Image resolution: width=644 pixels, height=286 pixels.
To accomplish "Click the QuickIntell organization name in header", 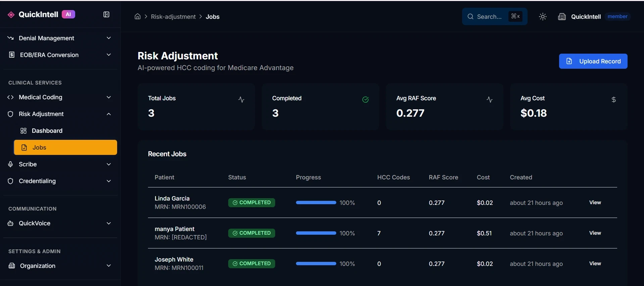I will pos(586,17).
